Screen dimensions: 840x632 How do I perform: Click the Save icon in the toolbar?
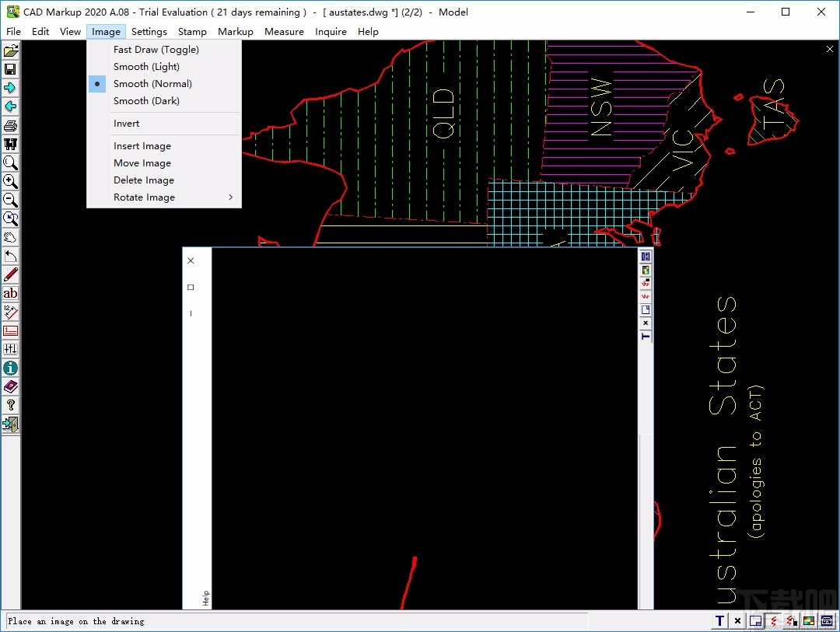tap(10, 69)
